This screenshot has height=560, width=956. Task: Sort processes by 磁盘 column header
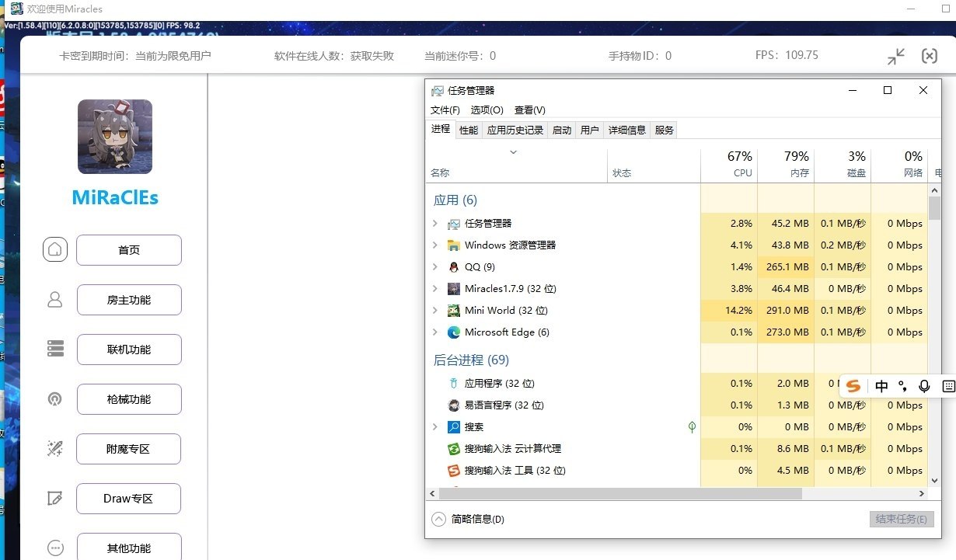pos(843,165)
